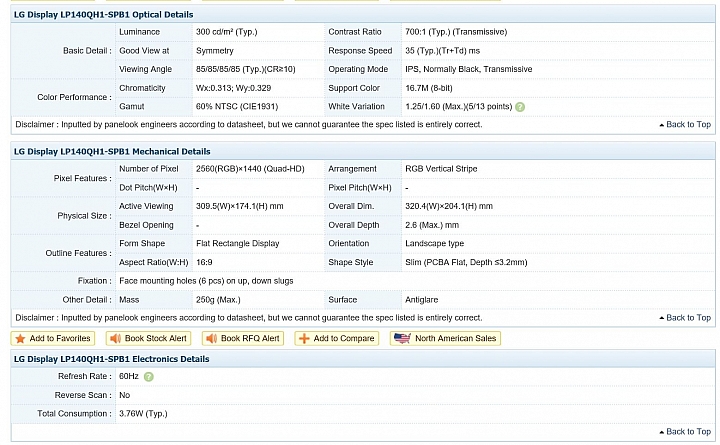Click the Optical Details section heading
The image size is (720, 445).
103,15
